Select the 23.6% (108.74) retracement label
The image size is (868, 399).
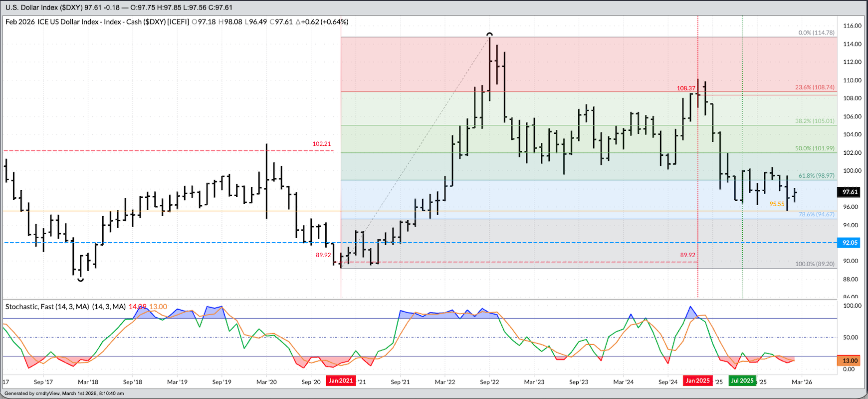point(815,87)
